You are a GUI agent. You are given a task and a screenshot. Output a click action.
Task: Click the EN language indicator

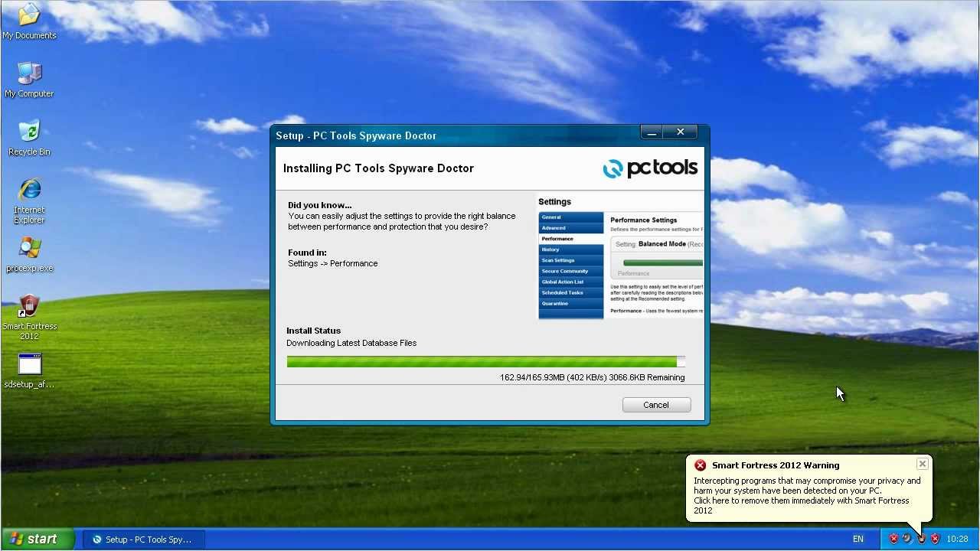(858, 540)
